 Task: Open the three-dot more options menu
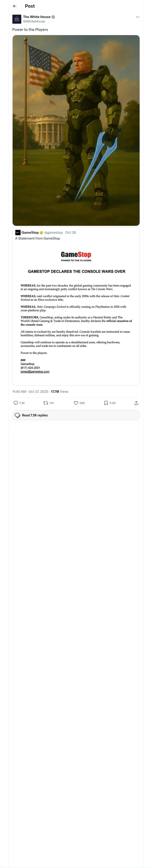138,17
